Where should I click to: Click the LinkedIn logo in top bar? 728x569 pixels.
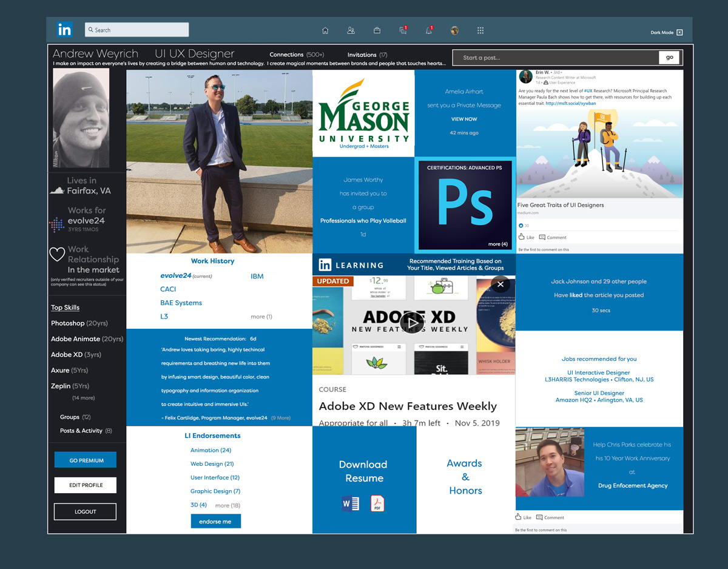(x=64, y=29)
